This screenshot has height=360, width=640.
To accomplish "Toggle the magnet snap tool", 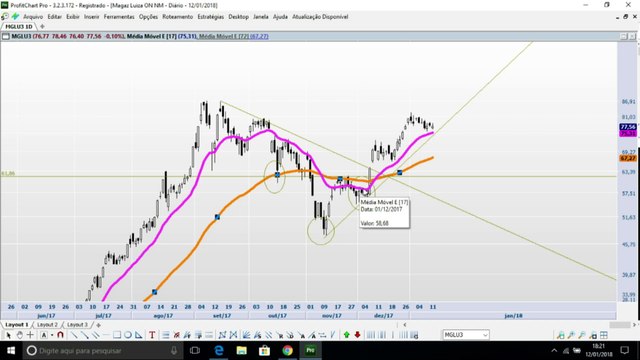I will tap(60, 335).
